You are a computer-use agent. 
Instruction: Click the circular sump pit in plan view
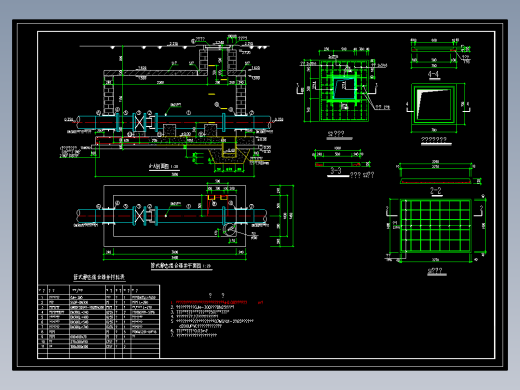[x=229, y=230]
